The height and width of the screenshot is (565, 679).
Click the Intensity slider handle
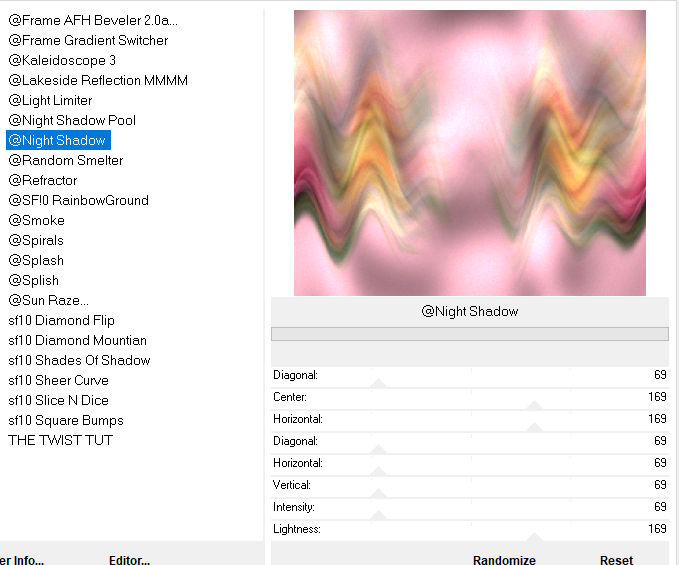click(378, 514)
